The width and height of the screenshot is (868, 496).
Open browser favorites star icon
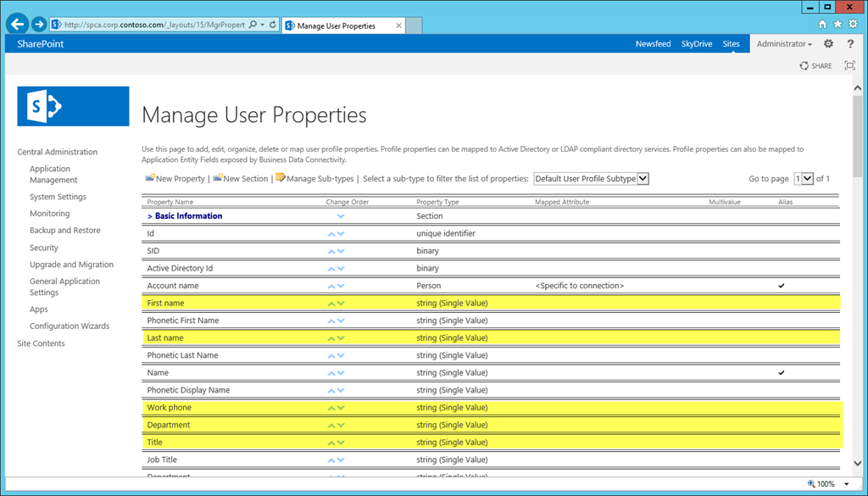(x=837, y=24)
